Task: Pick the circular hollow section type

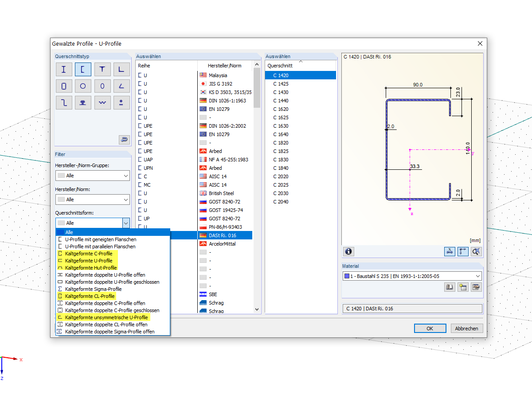Action: tap(83, 86)
